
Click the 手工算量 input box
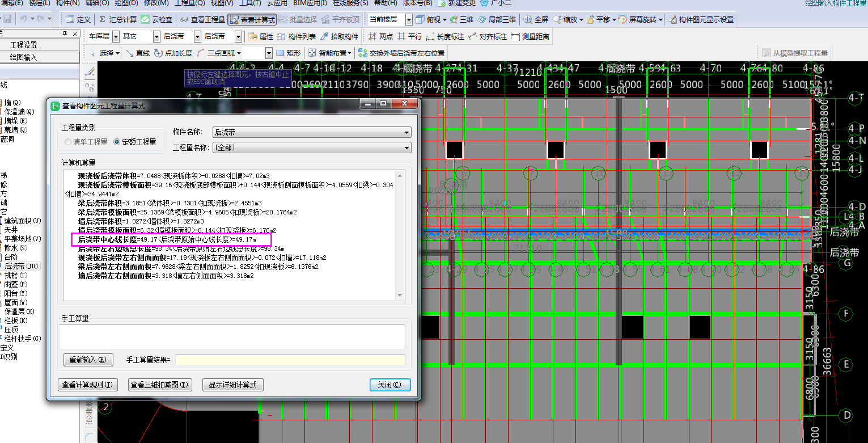(x=232, y=336)
